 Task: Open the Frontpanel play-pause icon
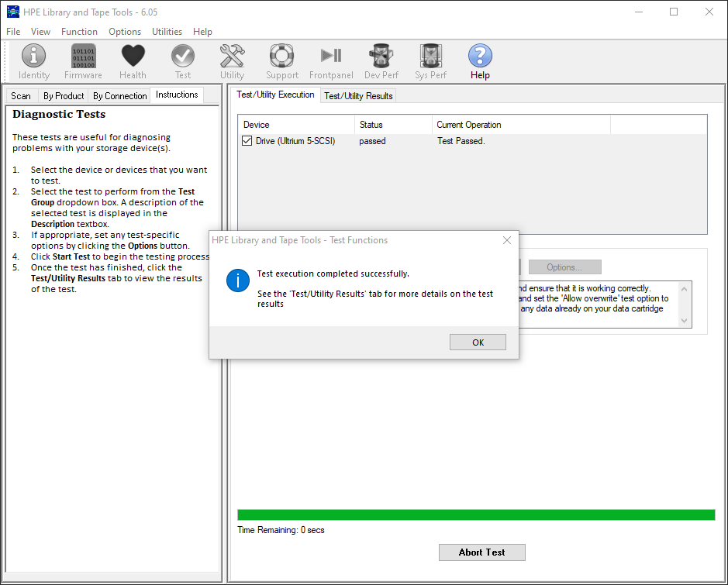click(x=331, y=61)
